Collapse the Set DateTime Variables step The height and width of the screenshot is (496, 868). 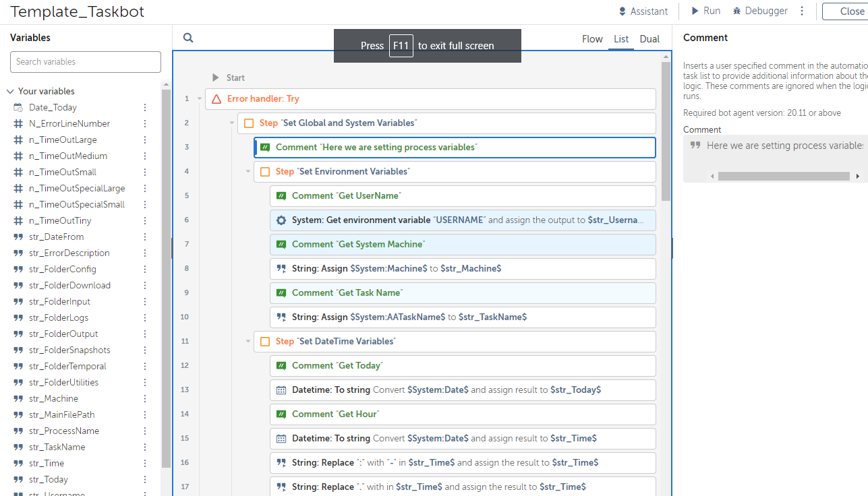[x=248, y=342]
